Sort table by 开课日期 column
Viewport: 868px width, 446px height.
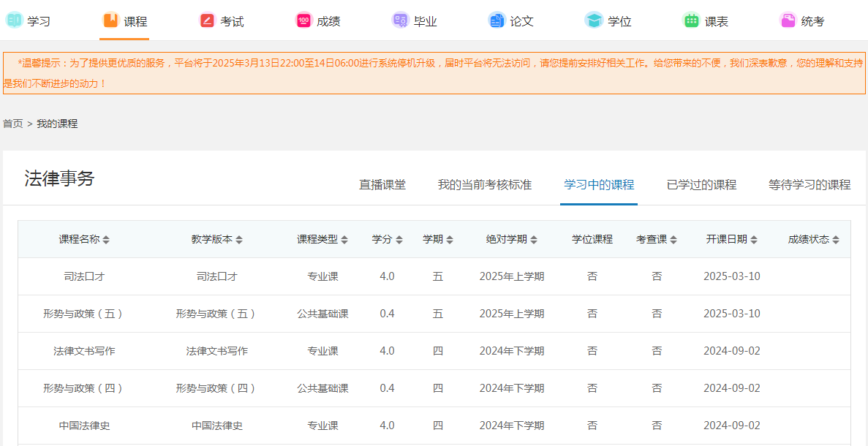point(754,240)
